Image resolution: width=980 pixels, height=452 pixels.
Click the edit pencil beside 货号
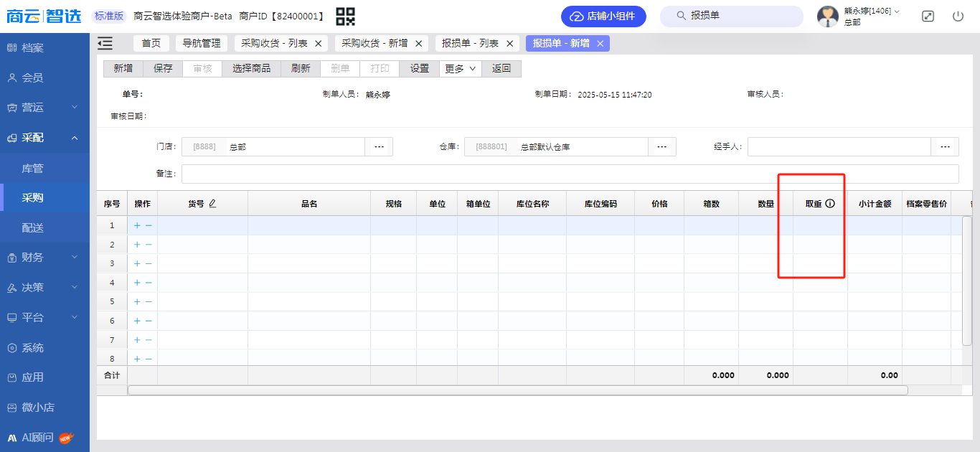pos(212,204)
